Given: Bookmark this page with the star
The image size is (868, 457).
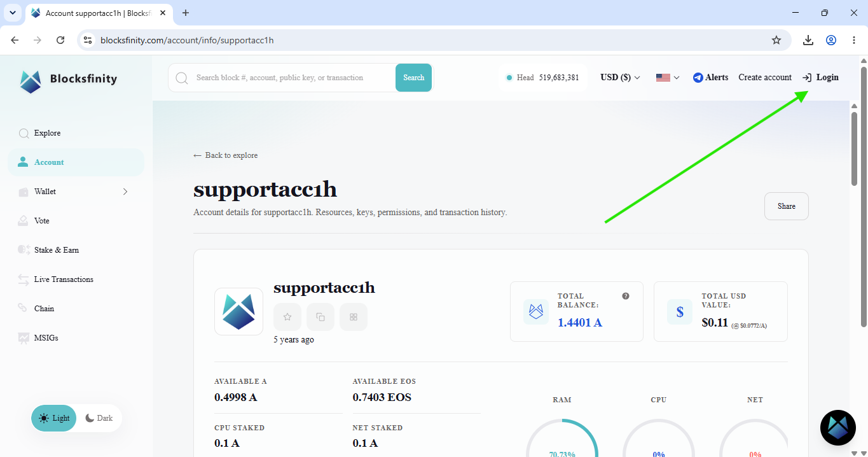Looking at the screenshot, I should point(776,40).
